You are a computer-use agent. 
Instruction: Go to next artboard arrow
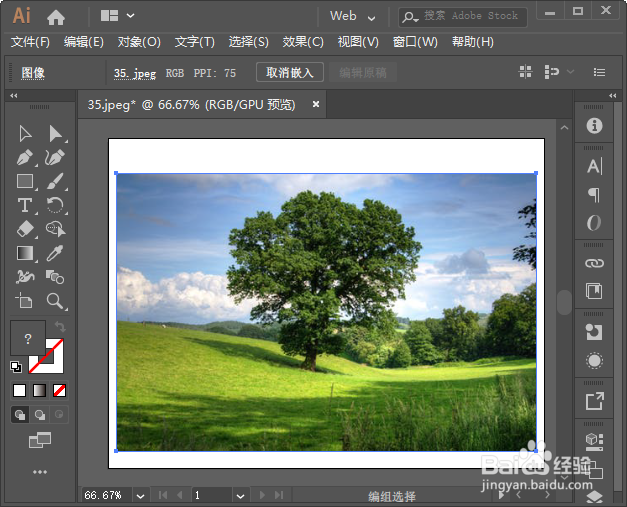click(262, 495)
